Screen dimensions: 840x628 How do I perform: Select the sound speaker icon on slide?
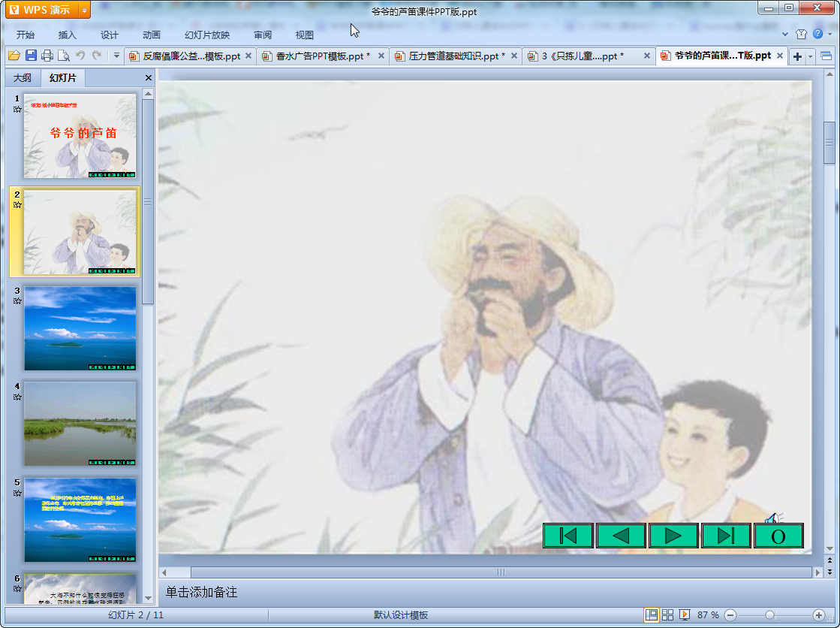coord(774,518)
